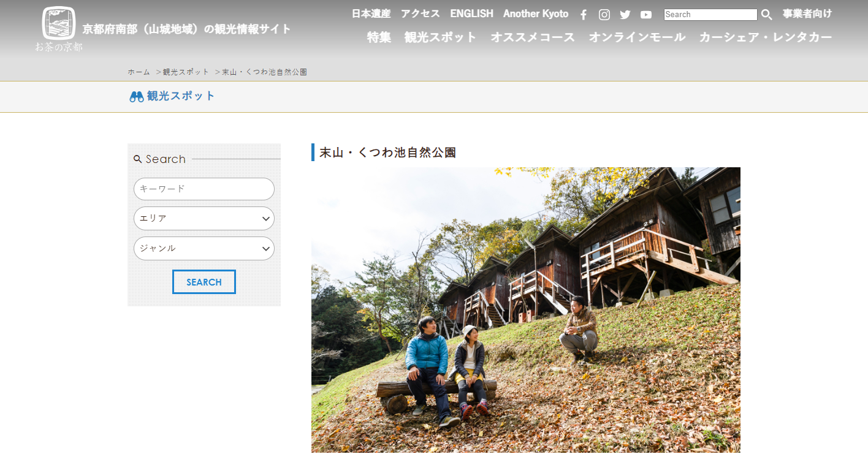Select オススメコース in the navigation
Viewport: 868px width, 454px height.
533,37
